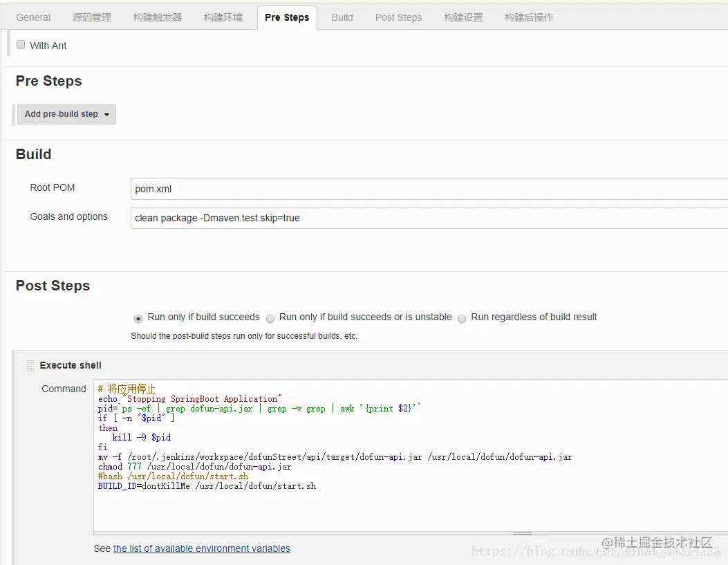Open the Add pre-build step dropdown
Viewport: 728px width, 565px height.
(66, 114)
